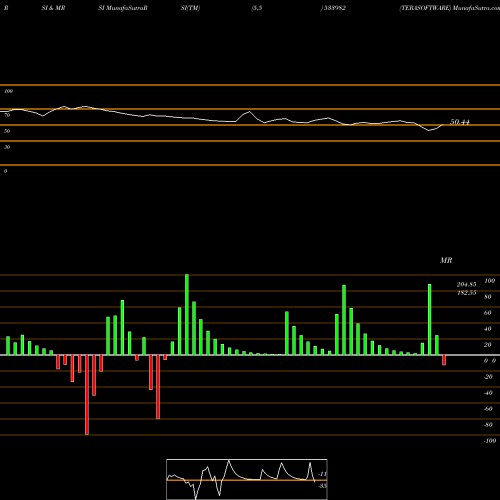Click the deepest red MR bar
500x500 pixels.
(87, 395)
